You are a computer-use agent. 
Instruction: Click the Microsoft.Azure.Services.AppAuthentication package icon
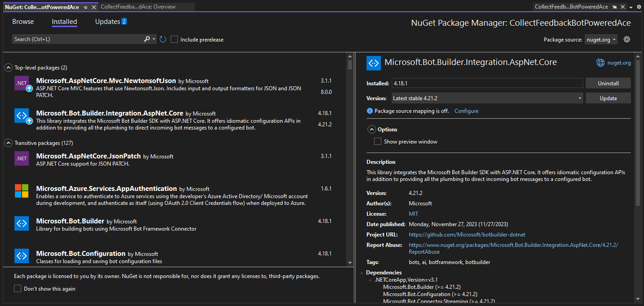click(21, 190)
